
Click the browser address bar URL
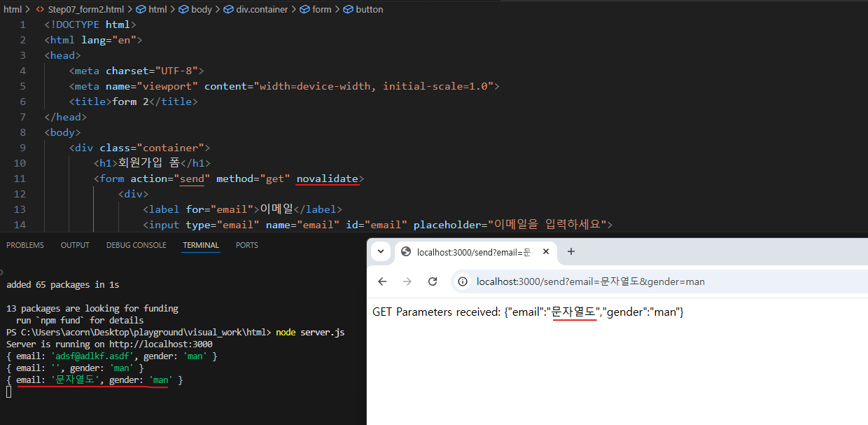pyautogui.click(x=590, y=281)
